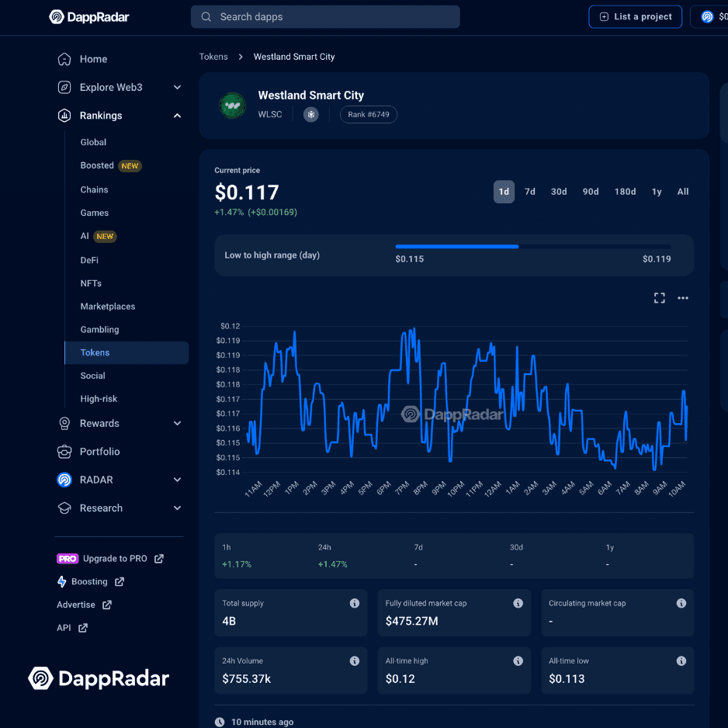Click the Research graduation cap icon
Screen dimensions: 728x728
[x=64, y=508]
